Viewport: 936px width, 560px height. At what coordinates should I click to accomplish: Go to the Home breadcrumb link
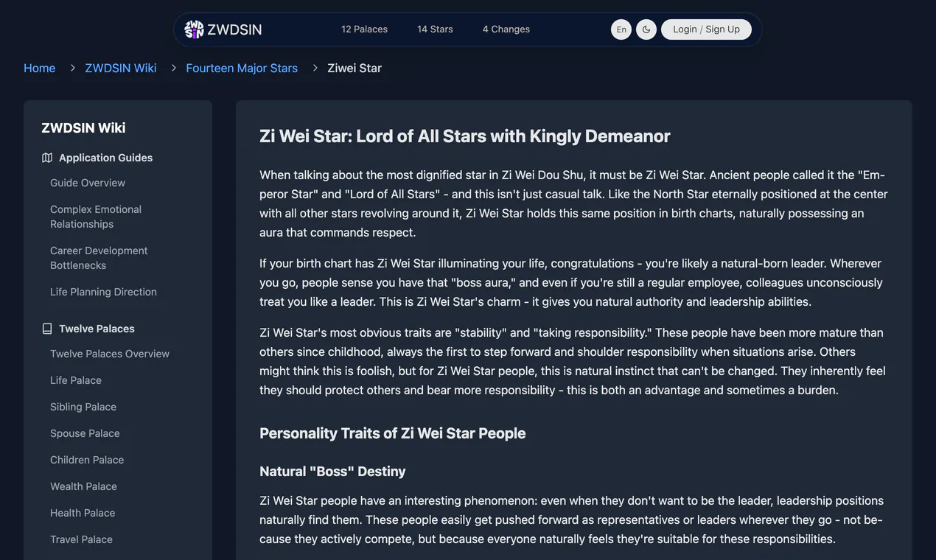coord(40,68)
